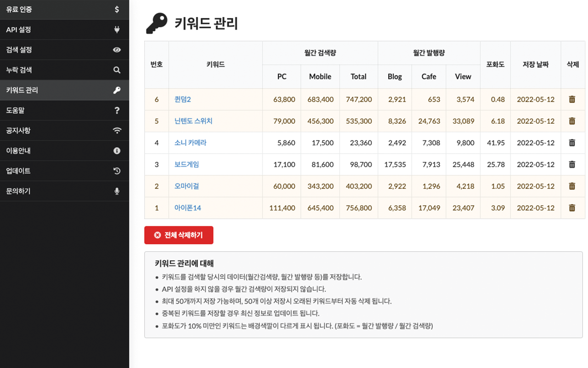
Task: Click the 키워드 관리에 대해 heading
Action: [x=184, y=264]
